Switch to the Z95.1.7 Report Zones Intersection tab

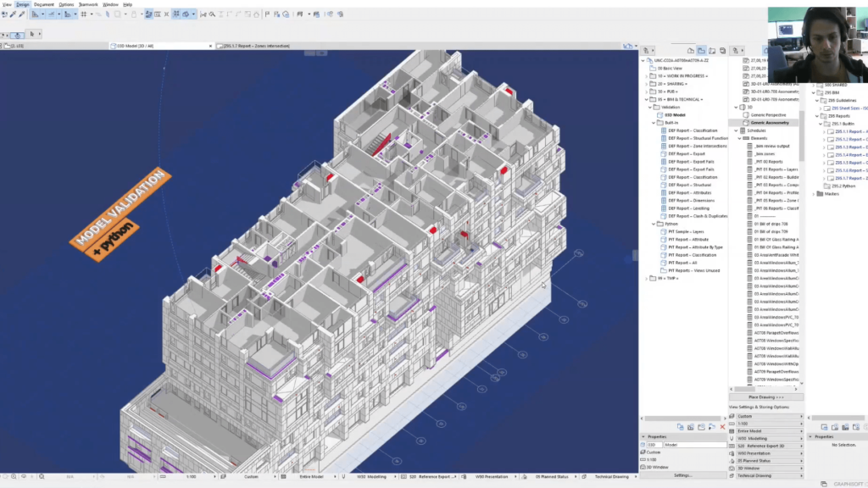(254, 46)
